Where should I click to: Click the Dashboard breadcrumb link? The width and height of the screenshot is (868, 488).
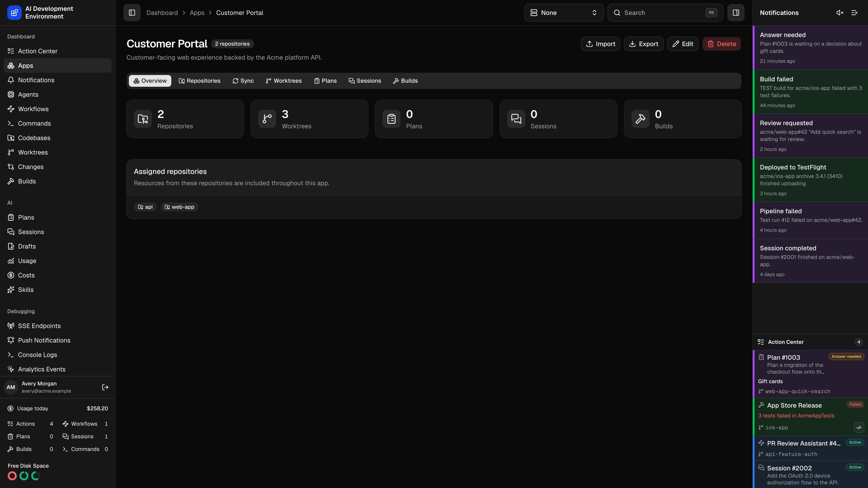162,13
